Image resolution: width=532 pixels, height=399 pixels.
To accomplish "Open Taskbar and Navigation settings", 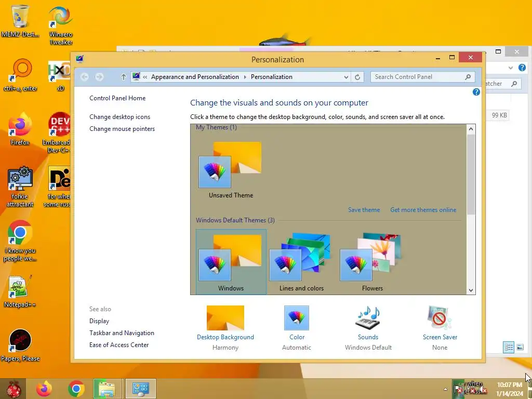I will (x=122, y=333).
